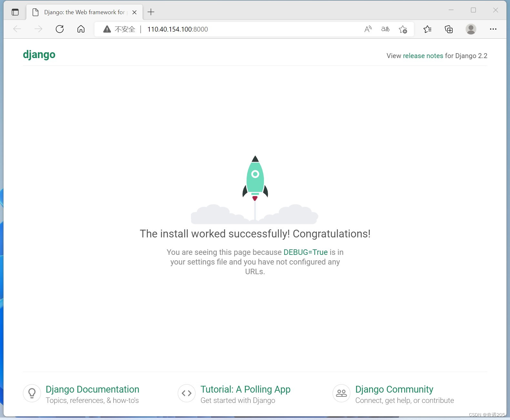Go forward to next page
Screen dimensions: 510x420
[38, 29]
